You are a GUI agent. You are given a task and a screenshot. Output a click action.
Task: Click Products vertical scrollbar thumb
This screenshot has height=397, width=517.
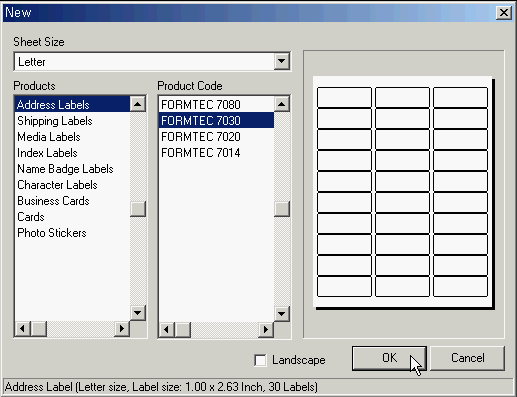[138, 209]
